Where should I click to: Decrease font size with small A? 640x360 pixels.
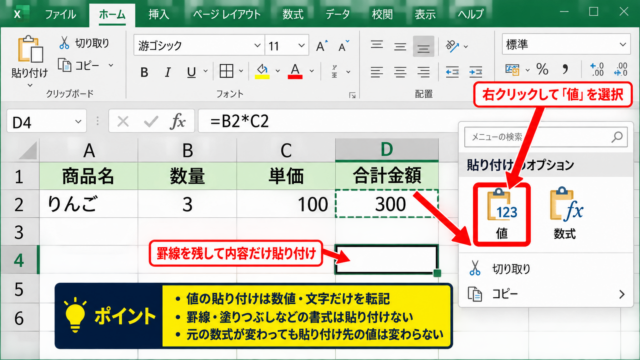[344, 46]
